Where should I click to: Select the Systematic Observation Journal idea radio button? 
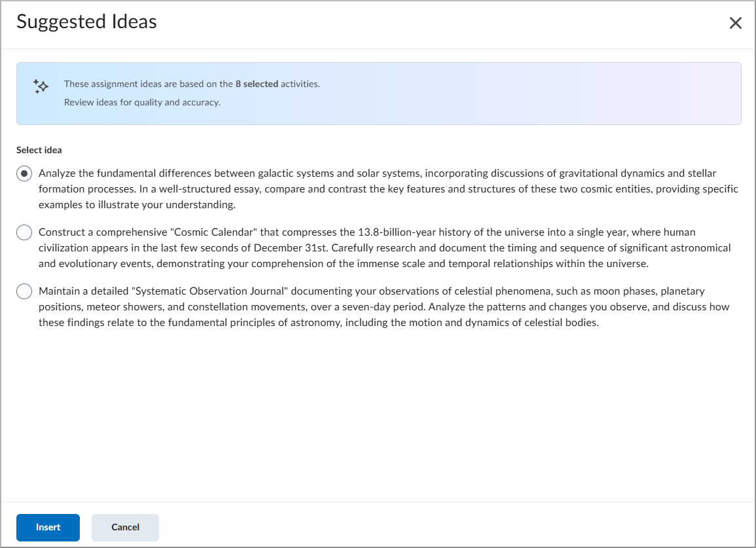(24, 291)
